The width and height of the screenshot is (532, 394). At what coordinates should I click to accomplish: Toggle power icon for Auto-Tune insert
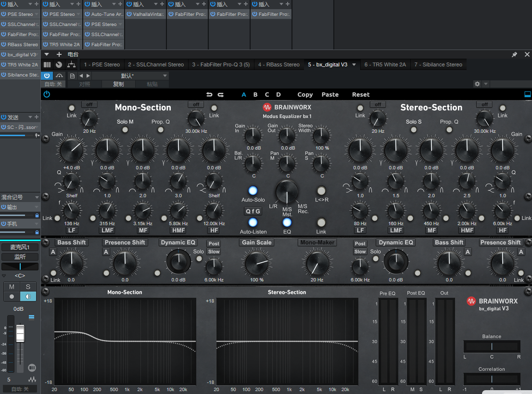[87, 14]
